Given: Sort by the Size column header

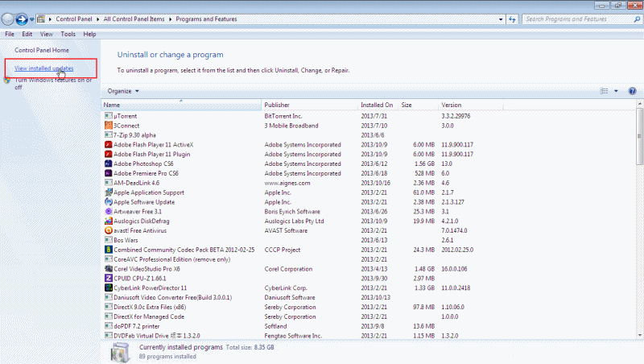Looking at the screenshot, I should pos(418,105).
